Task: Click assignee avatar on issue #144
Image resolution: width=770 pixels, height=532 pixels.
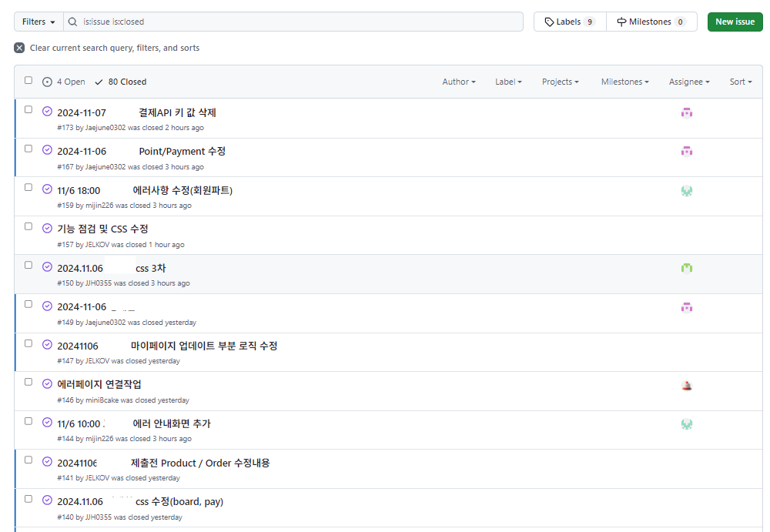Action: [687, 424]
